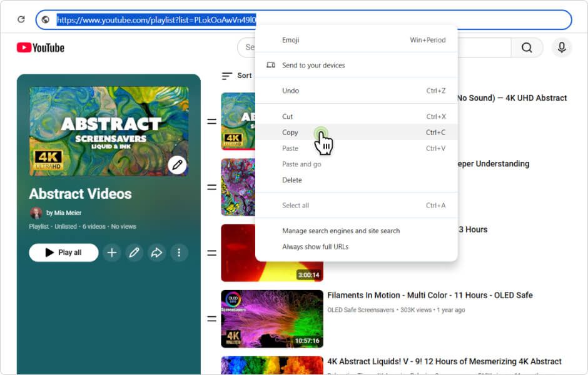Click Send to your devices
Image resolution: width=588 pixels, height=375 pixels.
(x=313, y=65)
